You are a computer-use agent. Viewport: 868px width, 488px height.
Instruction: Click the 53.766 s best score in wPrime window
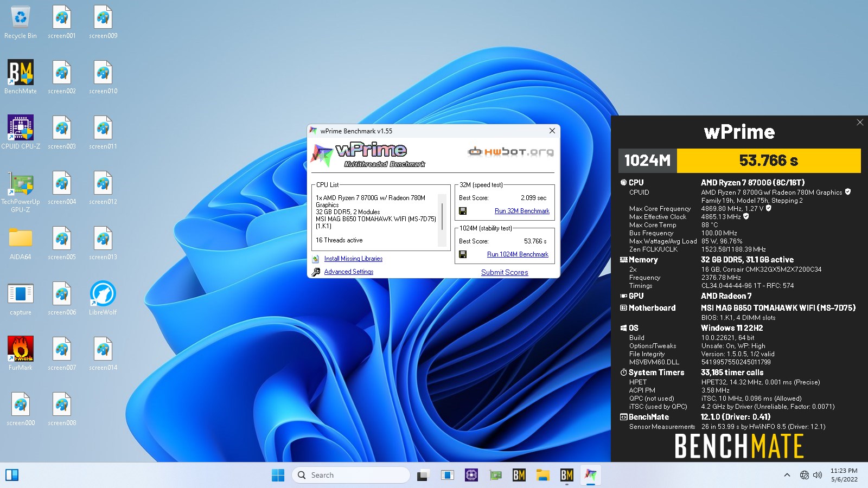tap(535, 241)
